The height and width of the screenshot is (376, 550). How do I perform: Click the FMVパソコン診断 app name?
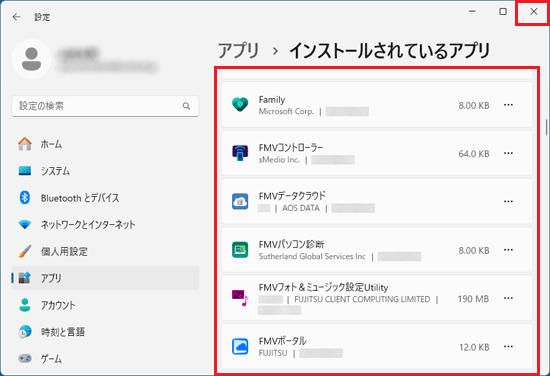(291, 244)
